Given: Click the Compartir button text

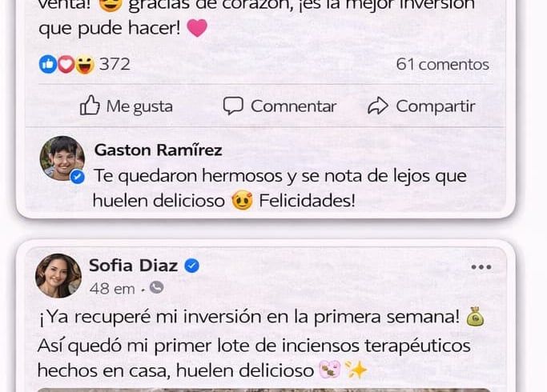Looking at the screenshot, I should (x=436, y=106).
